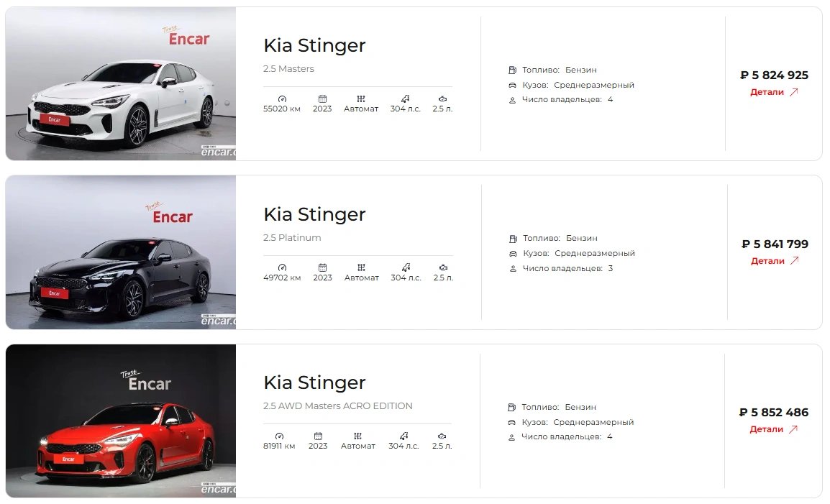Click the Kia Stinger title above 2.5 Platinum
Viewport: 830px width, 504px height.
tap(314, 214)
